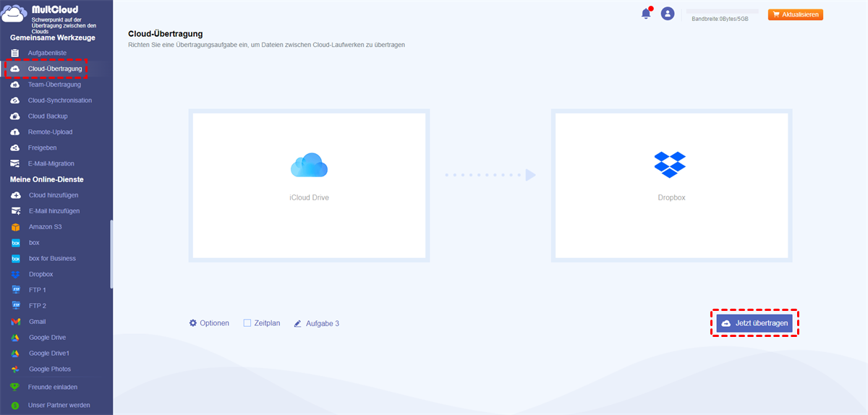
Task: Click the Freunde einladen trophy icon
Action: point(14,387)
